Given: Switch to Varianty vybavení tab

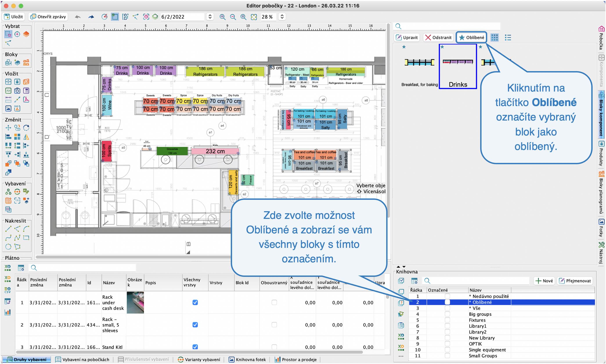Looking at the screenshot, I should click(x=199, y=360).
